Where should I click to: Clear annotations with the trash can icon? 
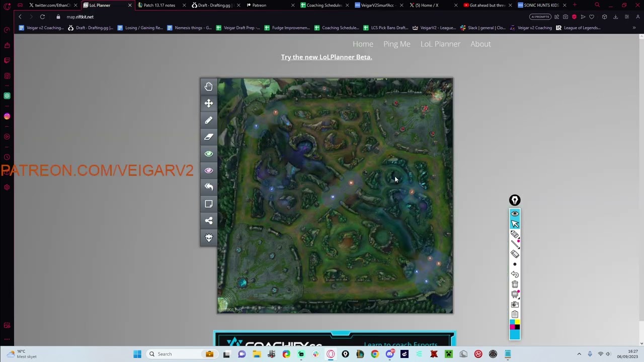point(515,285)
